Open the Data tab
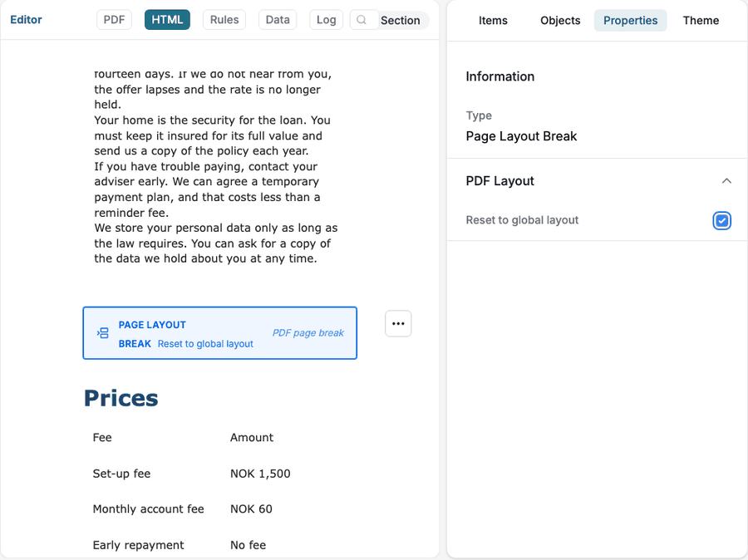 [278, 20]
